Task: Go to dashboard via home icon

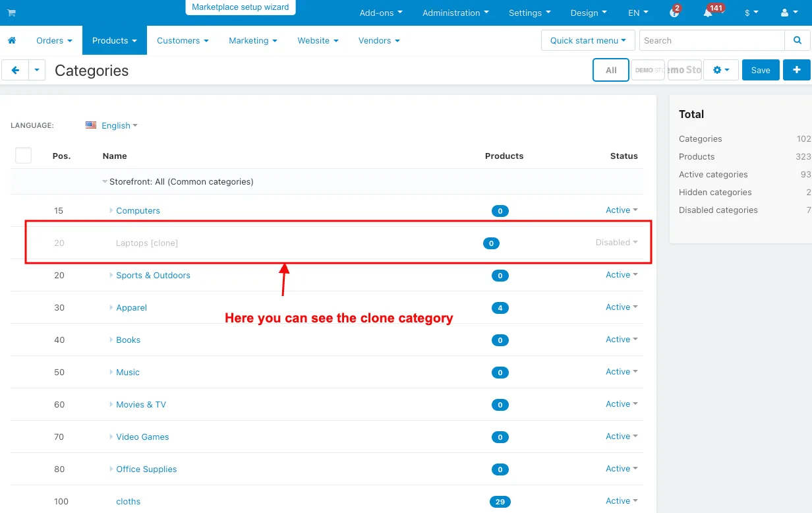Action: pyautogui.click(x=12, y=41)
